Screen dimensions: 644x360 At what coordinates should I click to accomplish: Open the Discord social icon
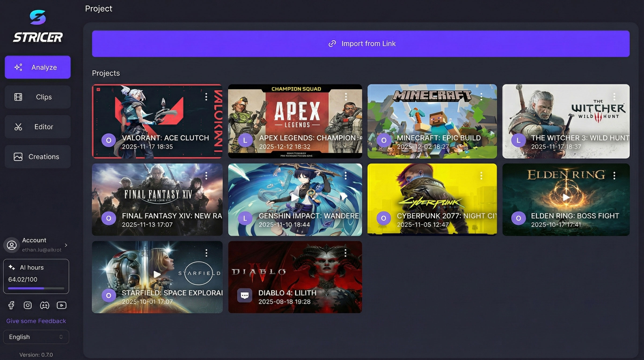(44, 305)
